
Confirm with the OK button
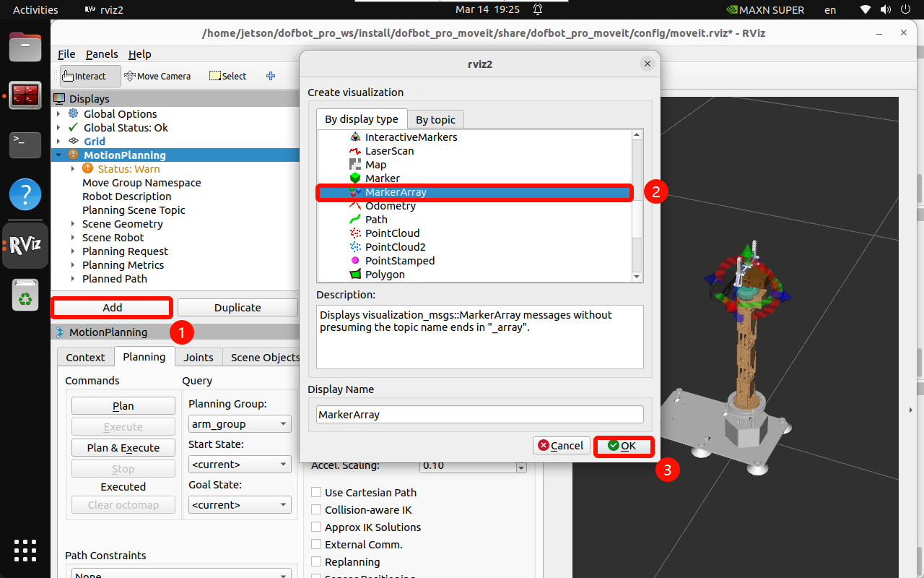point(624,446)
